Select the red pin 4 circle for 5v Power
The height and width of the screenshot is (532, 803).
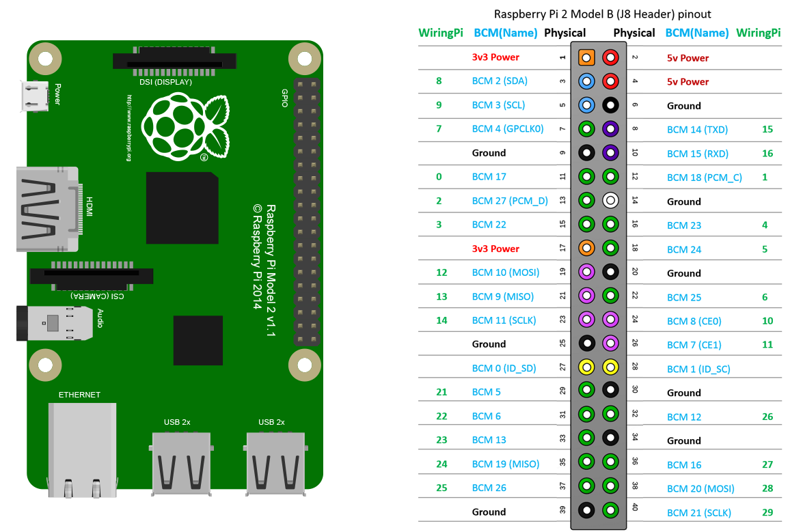(x=610, y=81)
